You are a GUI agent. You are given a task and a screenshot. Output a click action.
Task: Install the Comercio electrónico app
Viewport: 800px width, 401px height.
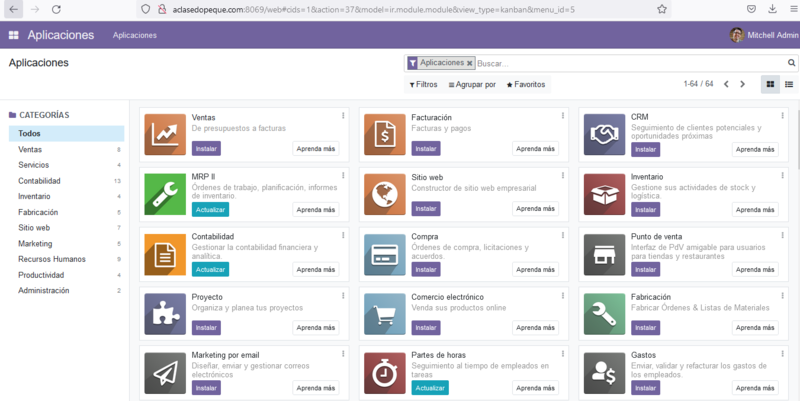pos(426,328)
